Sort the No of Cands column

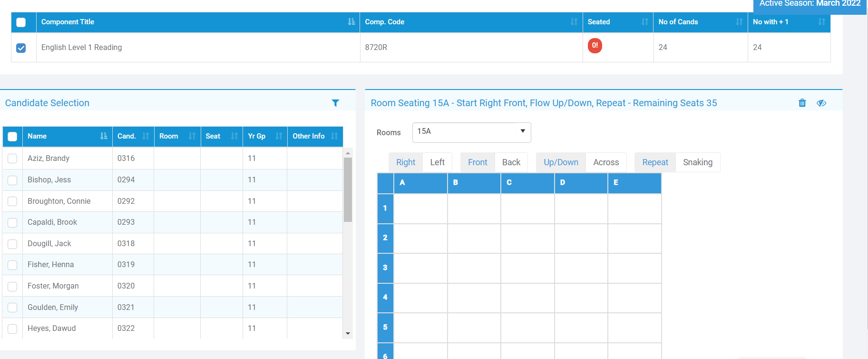[x=739, y=22]
